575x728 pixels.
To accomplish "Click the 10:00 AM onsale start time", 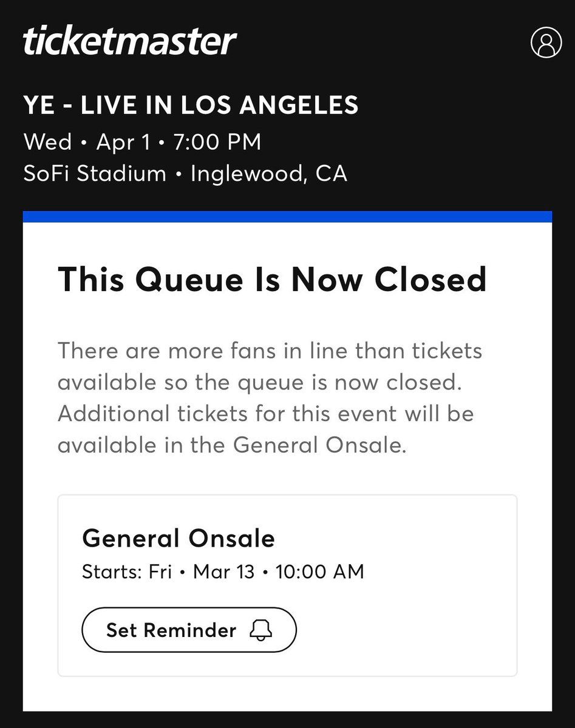I will (319, 571).
